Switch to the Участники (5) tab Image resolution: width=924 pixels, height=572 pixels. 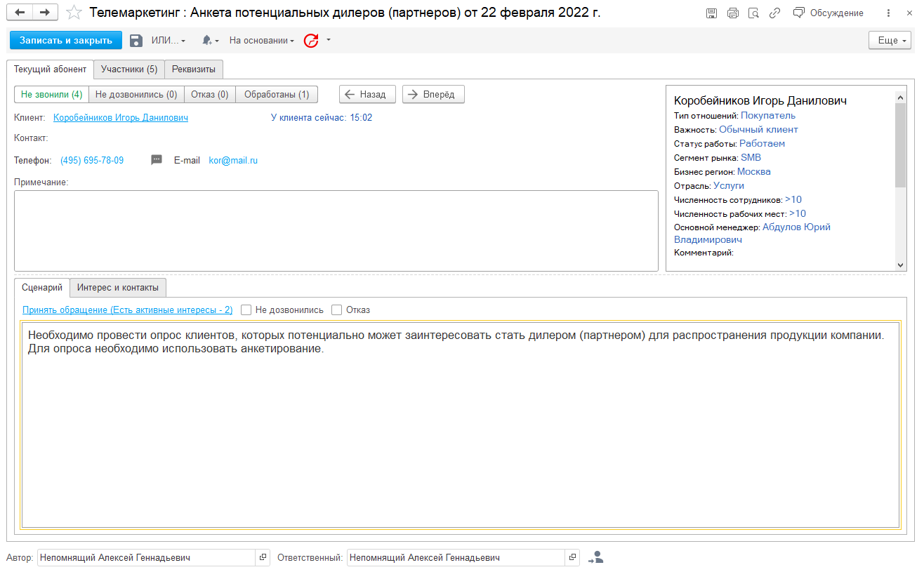point(129,69)
